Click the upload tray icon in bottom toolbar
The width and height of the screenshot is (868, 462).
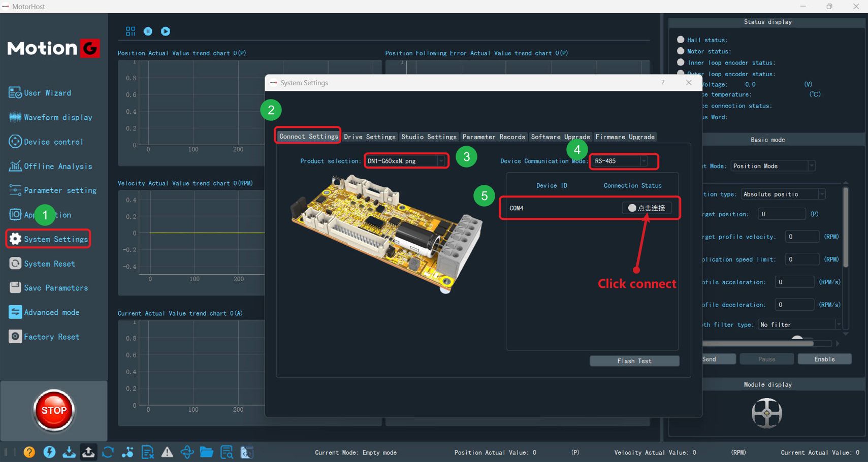tap(88, 452)
